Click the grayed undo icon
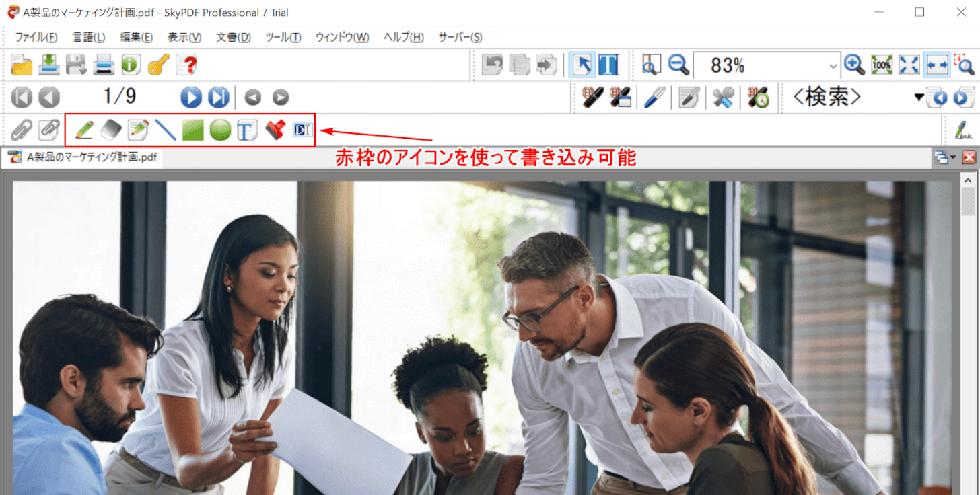 click(x=493, y=65)
